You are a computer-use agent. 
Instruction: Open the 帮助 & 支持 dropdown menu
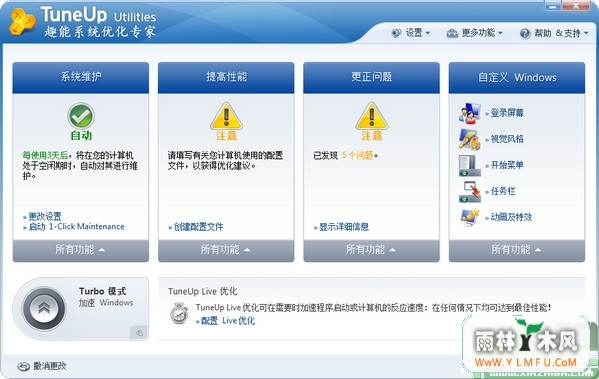[x=554, y=34]
